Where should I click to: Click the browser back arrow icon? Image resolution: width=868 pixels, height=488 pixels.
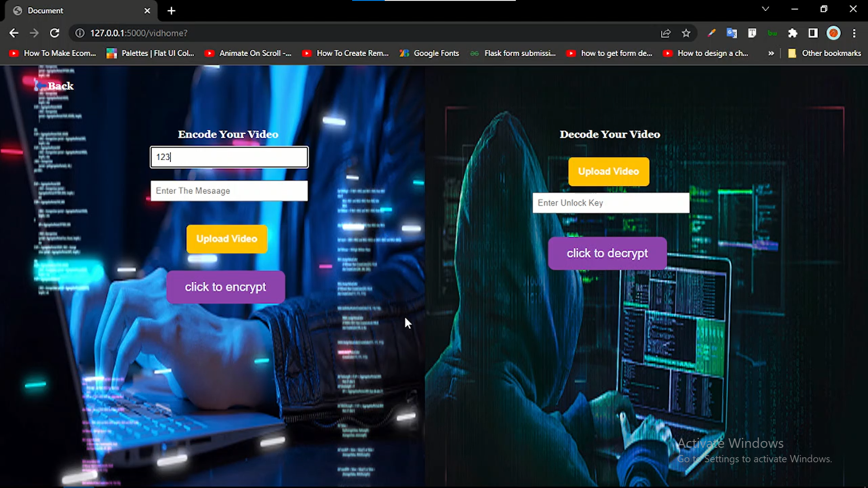pos(14,33)
